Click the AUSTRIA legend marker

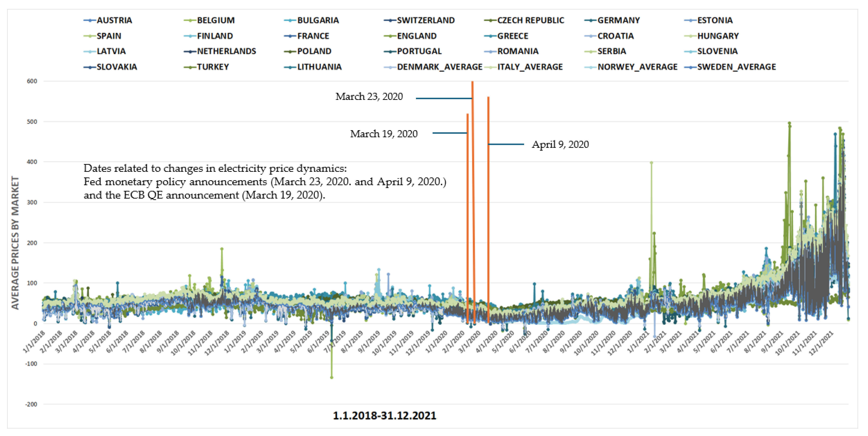click(90, 21)
